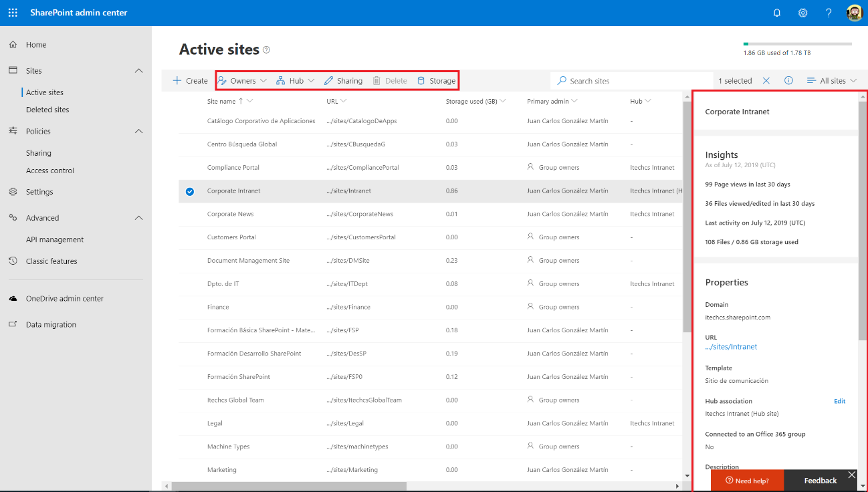Viewport: 868px width, 492px height.
Task: Open the app launcher waffle icon
Action: coord(13,13)
